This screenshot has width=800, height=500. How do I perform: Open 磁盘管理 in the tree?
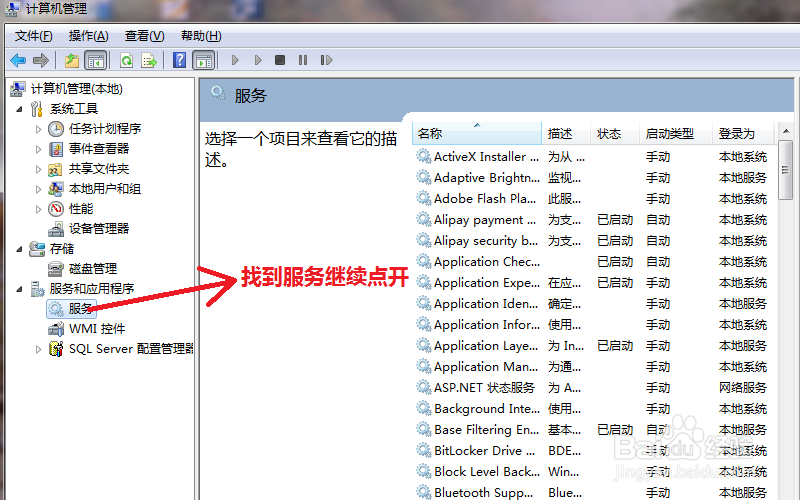click(93, 269)
